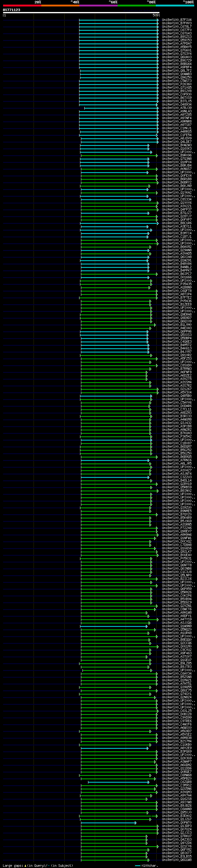Screen dimensions: 197x868
Task: Open hit UniRef100_C6T7F0
Action: (x=177, y=30)
